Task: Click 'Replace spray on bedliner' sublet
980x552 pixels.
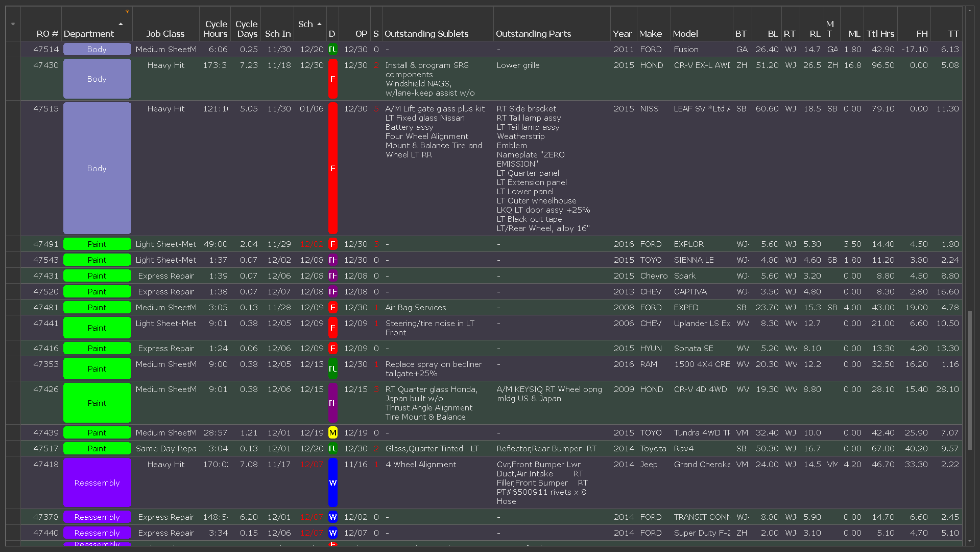Action: point(434,364)
